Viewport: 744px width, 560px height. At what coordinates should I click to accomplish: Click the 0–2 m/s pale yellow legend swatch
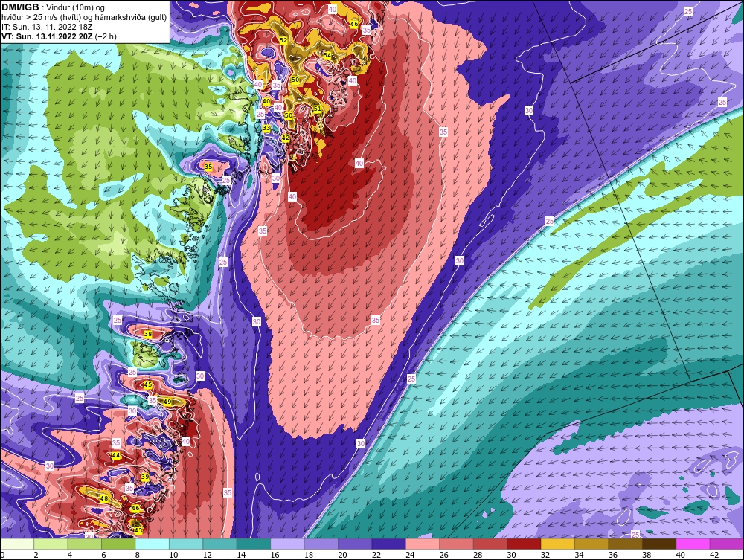(x=17, y=544)
